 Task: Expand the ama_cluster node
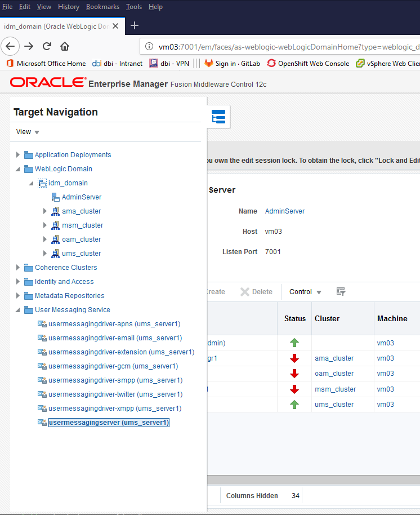pyautogui.click(x=44, y=211)
